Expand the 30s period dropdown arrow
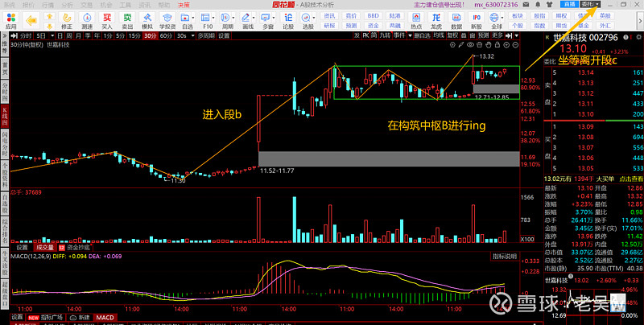This screenshot has height=325, width=644. (192, 35)
